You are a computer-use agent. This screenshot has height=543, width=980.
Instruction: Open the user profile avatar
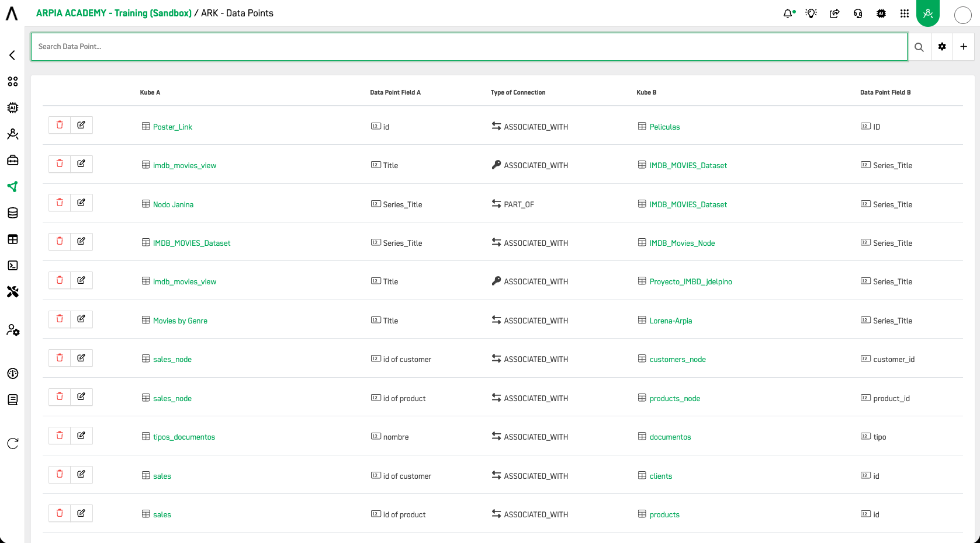click(x=962, y=15)
